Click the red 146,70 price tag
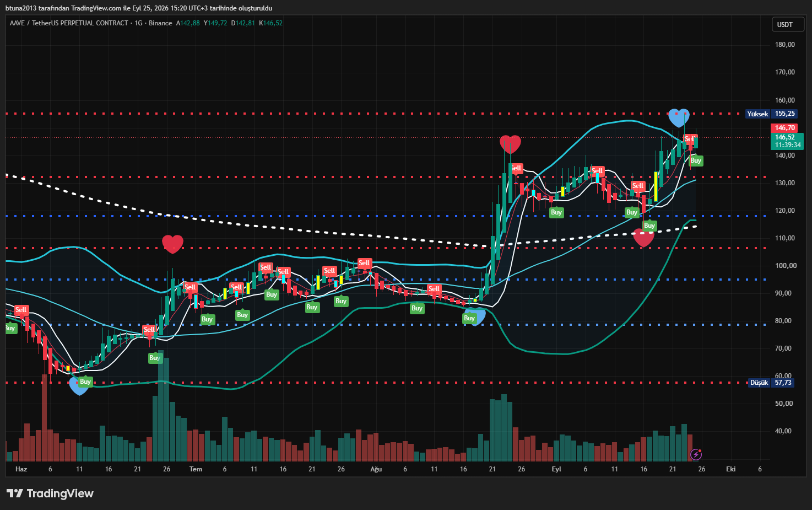Image resolution: width=812 pixels, height=510 pixels. (785, 128)
